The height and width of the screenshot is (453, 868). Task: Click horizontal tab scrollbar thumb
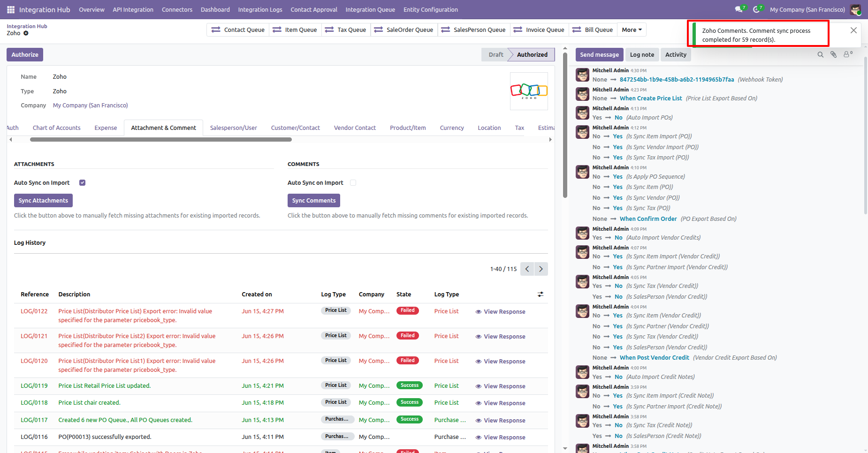[161, 139]
